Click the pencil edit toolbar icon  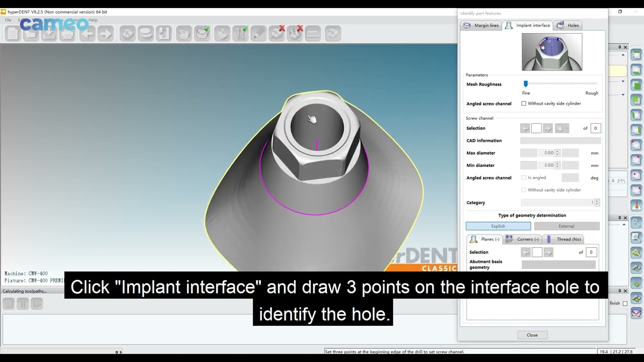coord(259,34)
